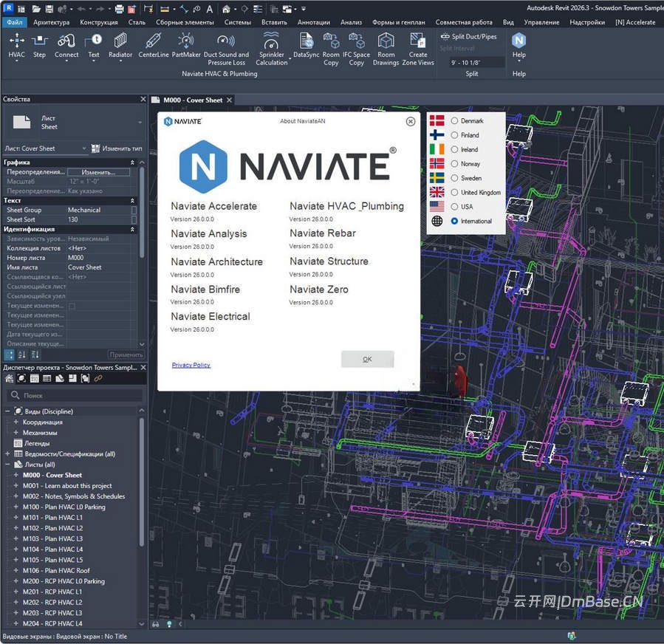Select the USA radio button
This screenshot has height=644, width=664.
point(454,207)
